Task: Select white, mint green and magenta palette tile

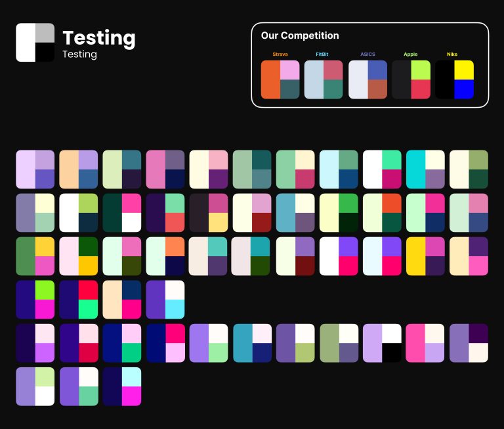Action: coord(382,169)
